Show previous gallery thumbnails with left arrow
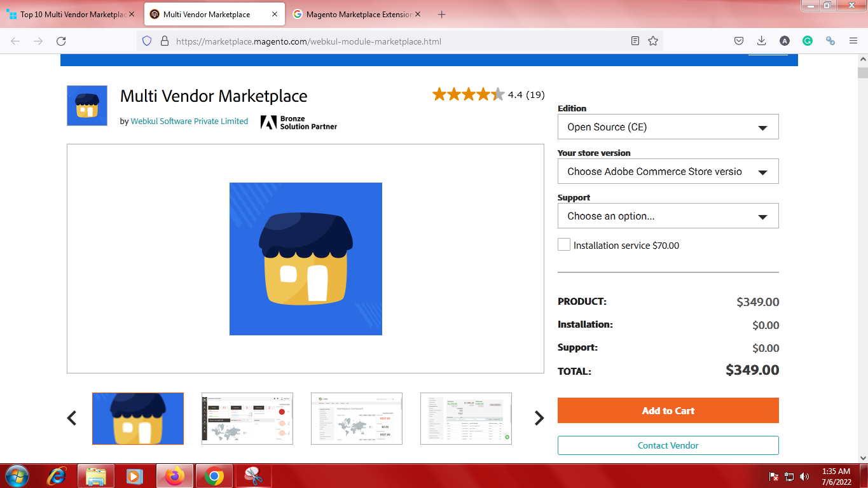The image size is (868, 488). point(72,418)
